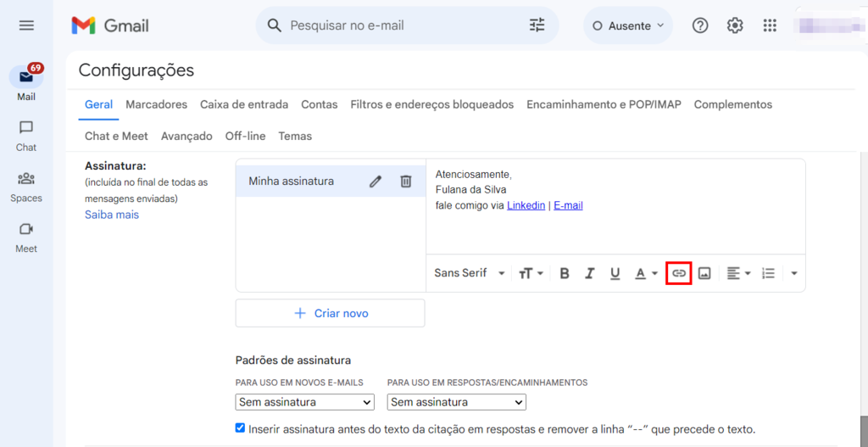Viewport: 868px width, 447px height.
Task: Click the account avatar at top right
Action: click(829, 25)
